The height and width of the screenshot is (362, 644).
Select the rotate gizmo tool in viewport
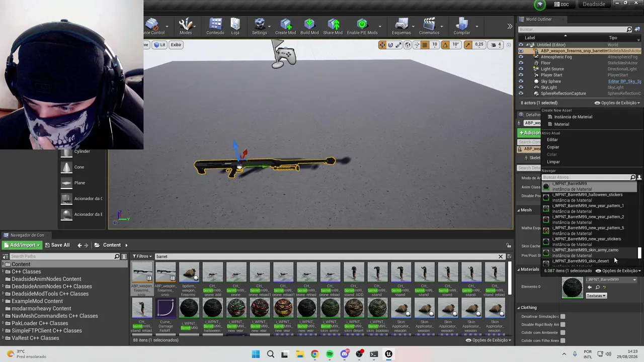point(390,45)
